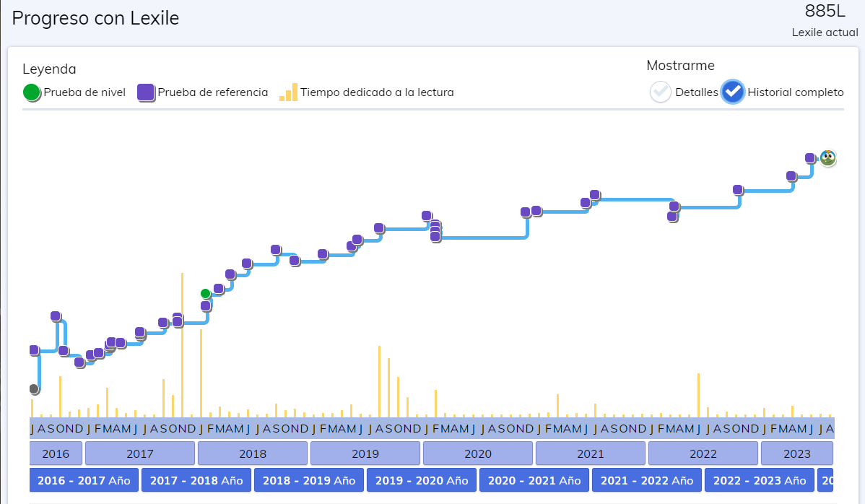Click the Leyenda heading

49,69
